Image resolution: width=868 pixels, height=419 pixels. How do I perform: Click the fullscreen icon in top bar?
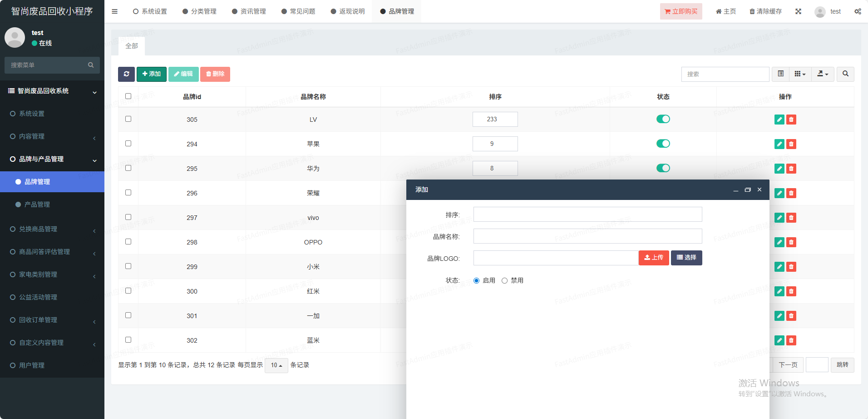click(798, 11)
